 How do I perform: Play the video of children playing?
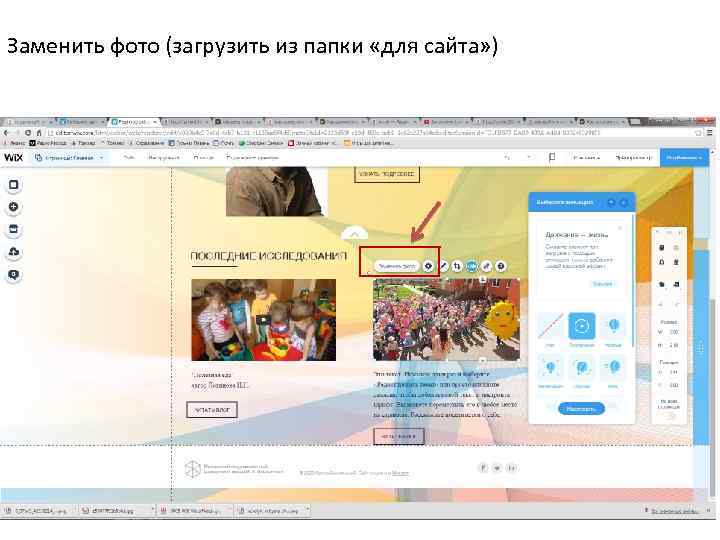pos(263,320)
